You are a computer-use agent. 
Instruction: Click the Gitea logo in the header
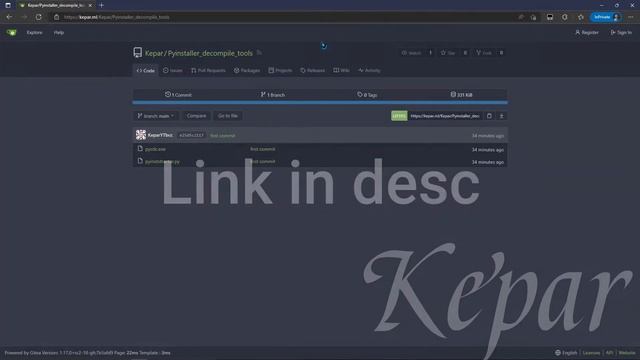pyautogui.click(x=11, y=32)
